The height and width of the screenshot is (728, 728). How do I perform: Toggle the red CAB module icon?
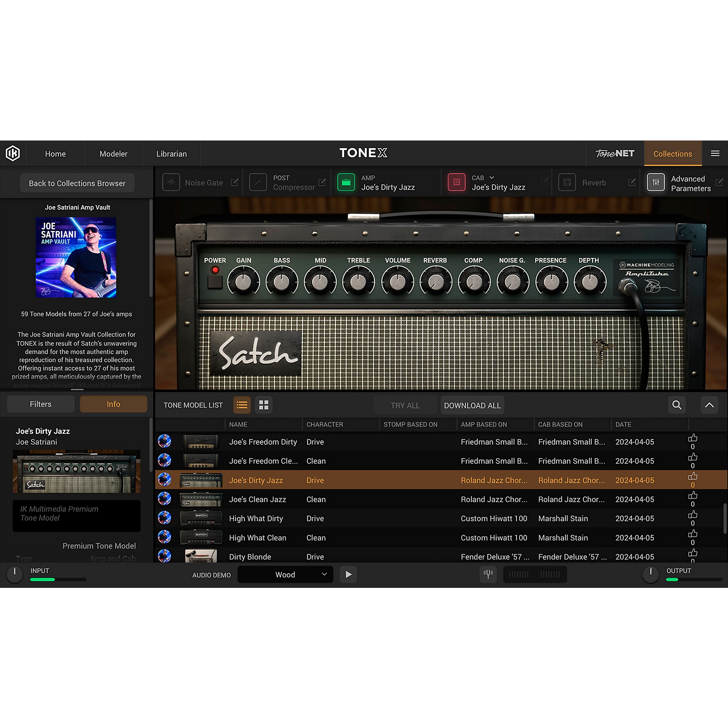point(456,182)
